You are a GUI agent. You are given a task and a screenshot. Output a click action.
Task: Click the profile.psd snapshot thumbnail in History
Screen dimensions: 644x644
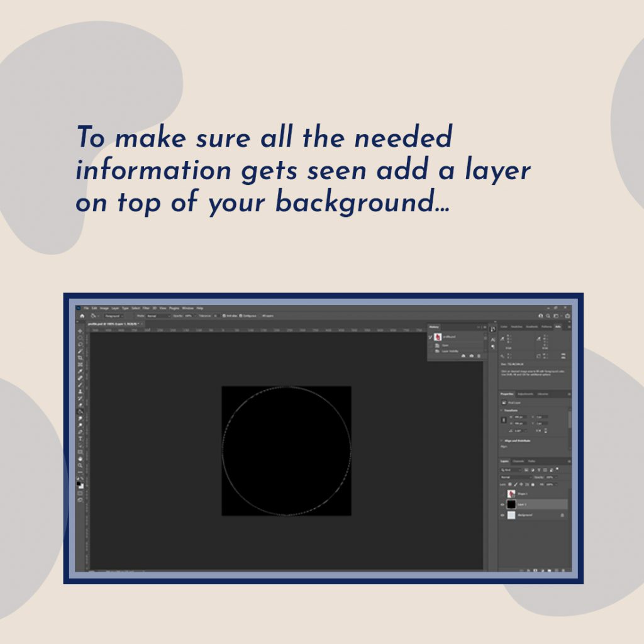click(438, 337)
